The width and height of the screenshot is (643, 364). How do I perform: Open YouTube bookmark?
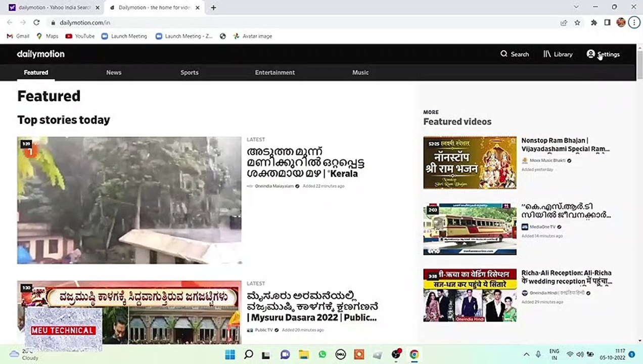(x=80, y=36)
